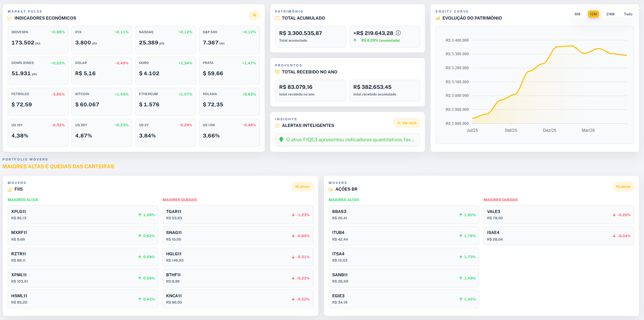Viewport: 644px width, 320px height.
Task: Click the bar chart icon beside EVOLUÇÃO DO PATRIMÔNIO
Action: tap(438, 18)
